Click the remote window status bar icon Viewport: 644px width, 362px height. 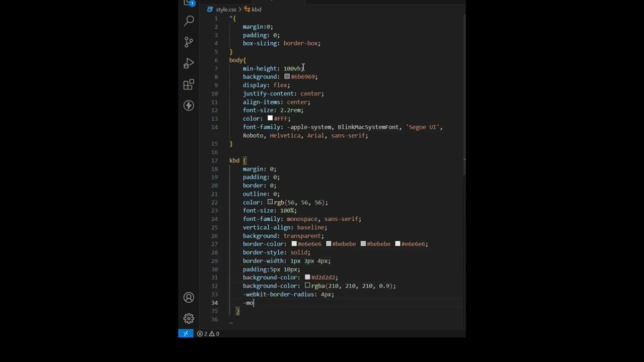click(x=185, y=333)
